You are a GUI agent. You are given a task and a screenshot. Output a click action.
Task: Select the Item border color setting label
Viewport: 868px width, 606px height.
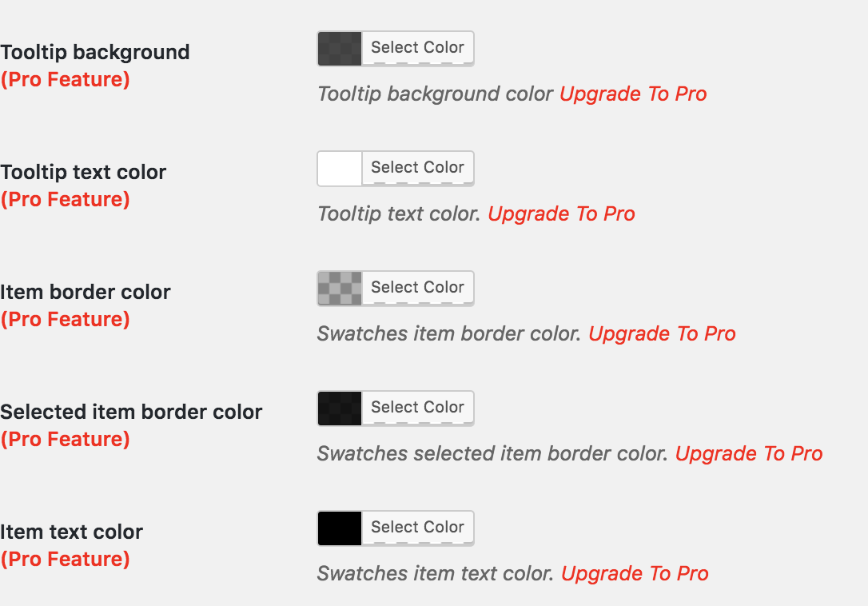(86, 293)
